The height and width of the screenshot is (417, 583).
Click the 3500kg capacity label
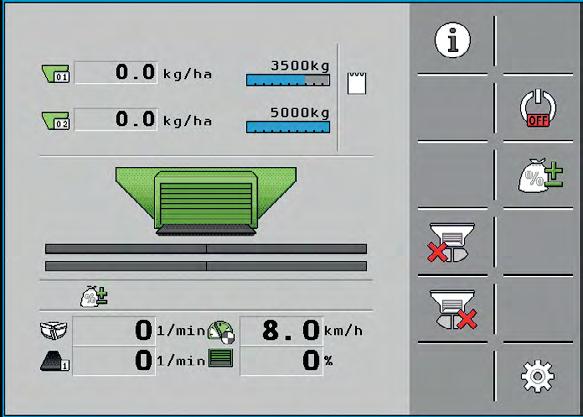pyautogui.click(x=300, y=66)
